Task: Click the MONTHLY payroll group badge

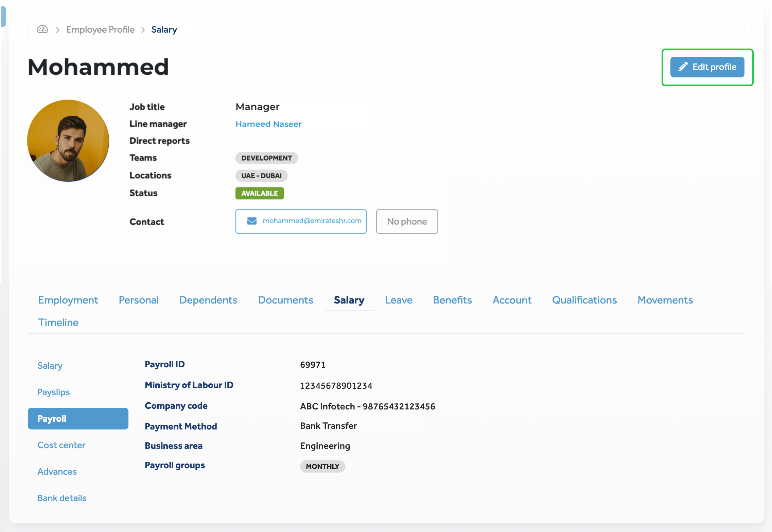Action: (322, 466)
